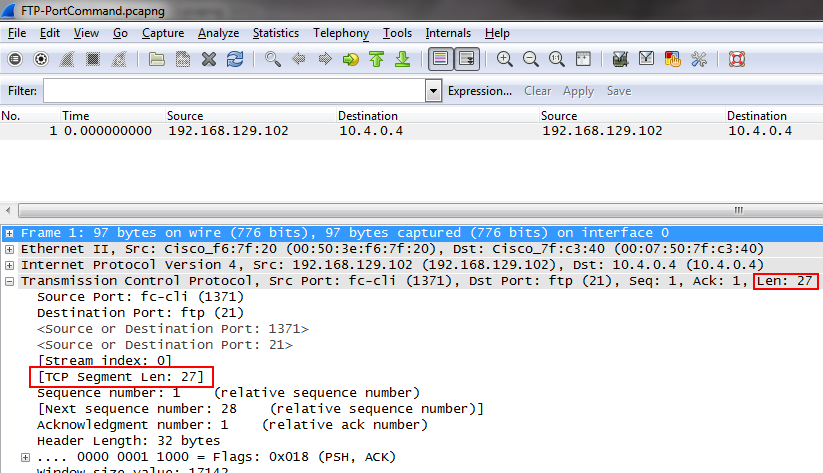Select the Acknowledgment number: 1 line

point(232,425)
